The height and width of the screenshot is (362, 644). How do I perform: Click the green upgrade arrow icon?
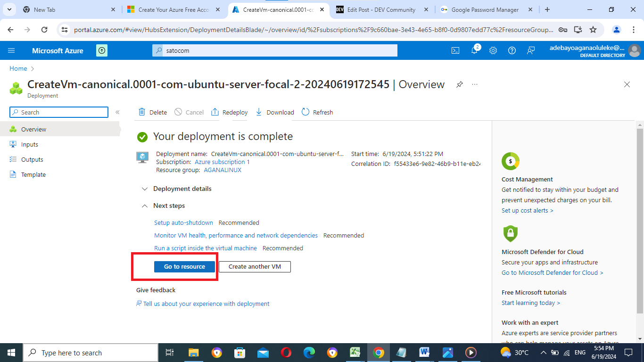tap(102, 50)
